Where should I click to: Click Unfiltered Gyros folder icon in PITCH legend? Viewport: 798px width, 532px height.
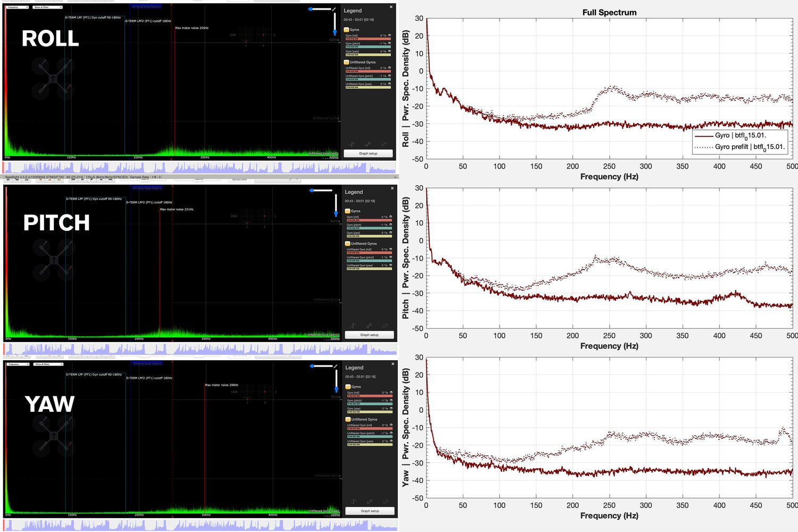(x=347, y=244)
